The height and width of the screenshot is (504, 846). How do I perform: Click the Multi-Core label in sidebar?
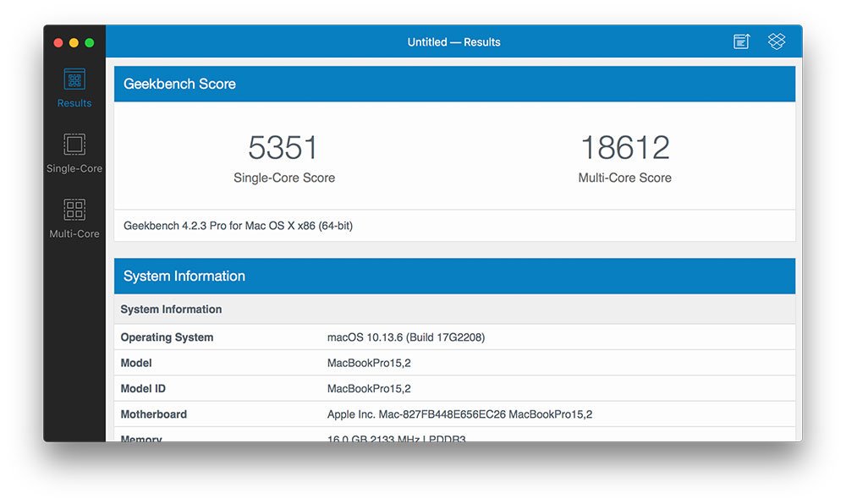tap(74, 234)
